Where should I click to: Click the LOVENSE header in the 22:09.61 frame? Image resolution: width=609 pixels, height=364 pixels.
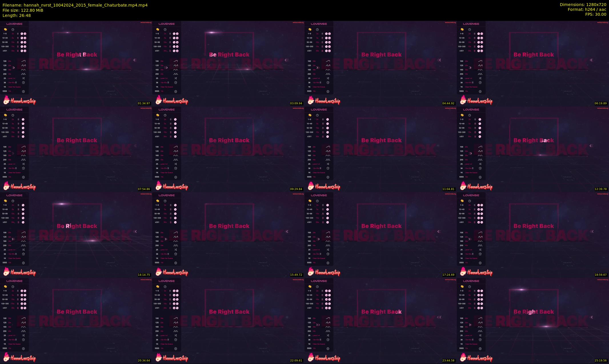point(167,281)
